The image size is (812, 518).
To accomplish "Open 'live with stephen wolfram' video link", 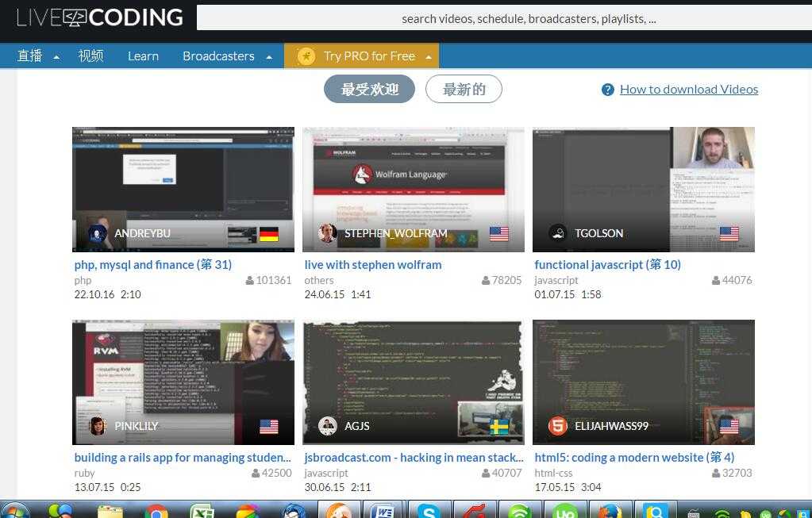I will click(373, 265).
